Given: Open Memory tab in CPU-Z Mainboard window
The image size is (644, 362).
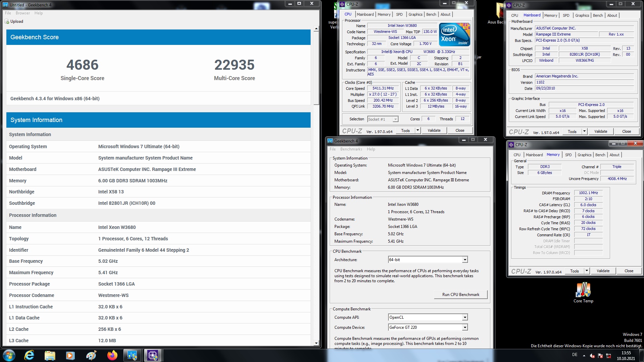Looking at the screenshot, I should coord(551,15).
